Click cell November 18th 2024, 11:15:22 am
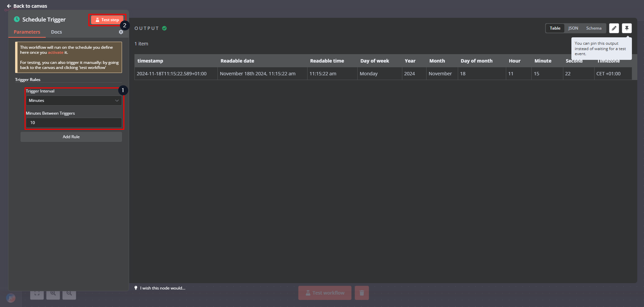This screenshot has height=307, width=644. tap(263, 74)
